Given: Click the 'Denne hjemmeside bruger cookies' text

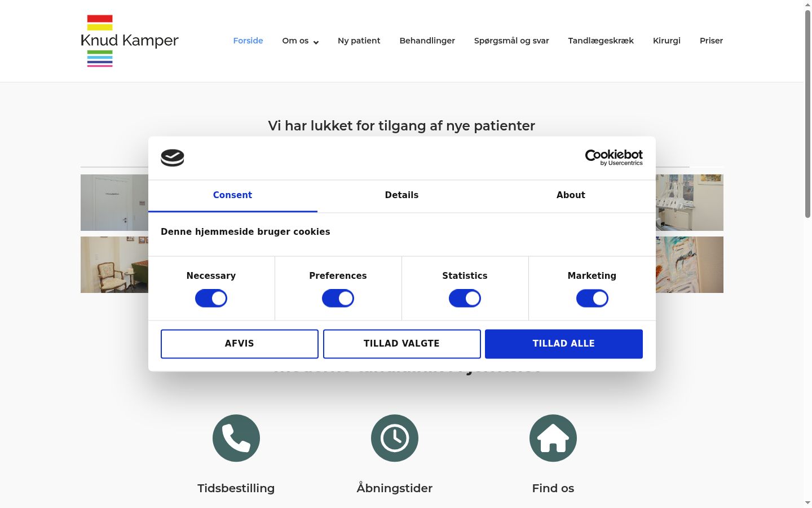Looking at the screenshot, I should (x=245, y=232).
